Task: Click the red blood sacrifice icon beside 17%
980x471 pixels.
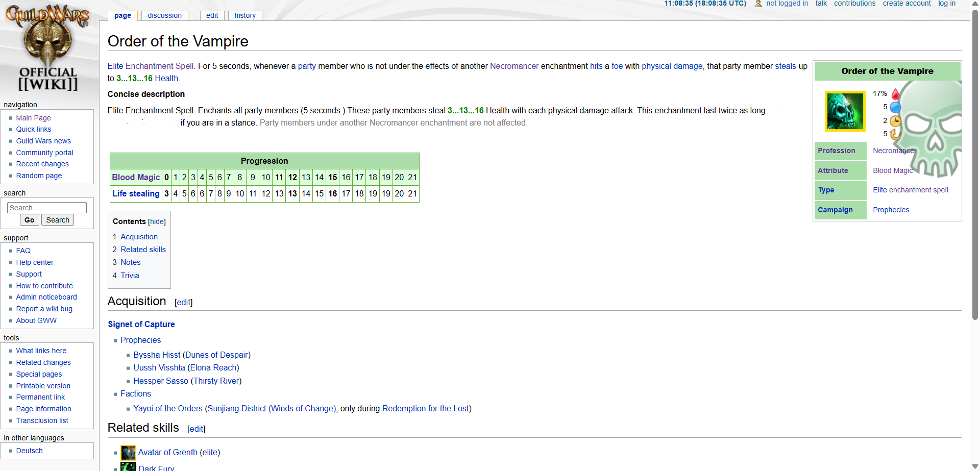Action: pyautogui.click(x=895, y=94)
